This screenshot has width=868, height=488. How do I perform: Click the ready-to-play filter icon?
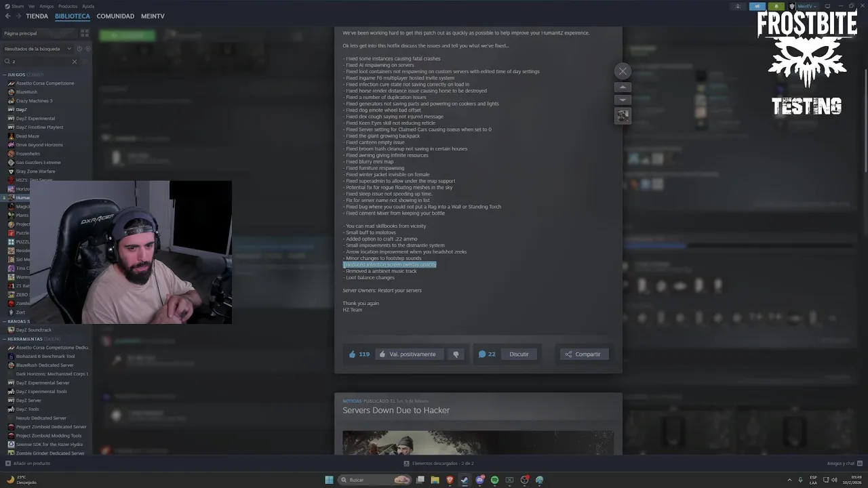[87, 49]
